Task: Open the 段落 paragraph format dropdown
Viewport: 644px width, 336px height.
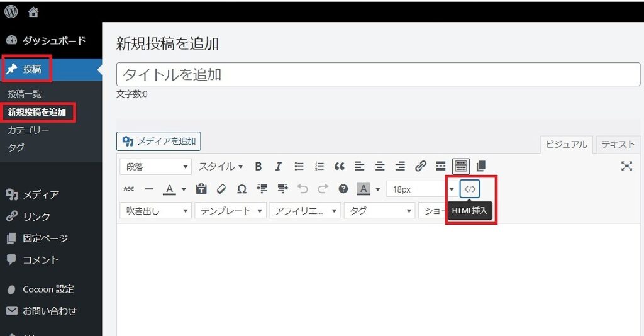Action: 156,166
